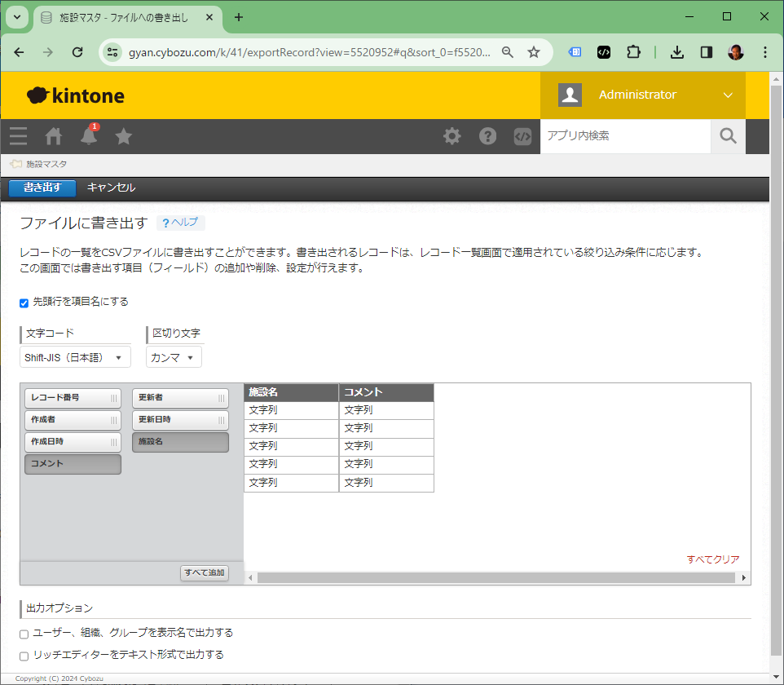Enable リッチエディターをテキスト形式で出力する checkbox

[x=24, y=656]
